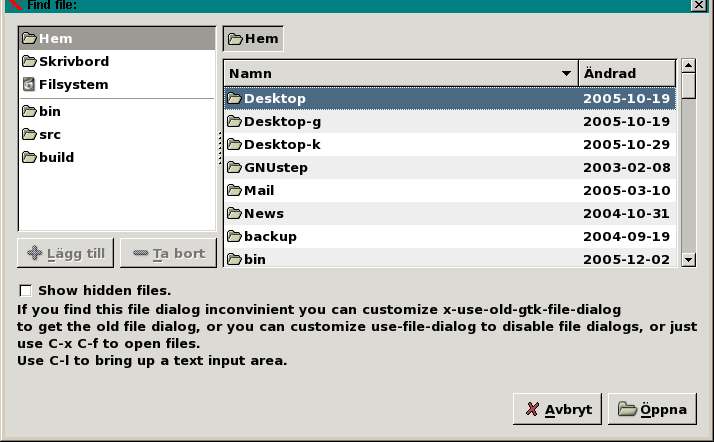Click date 2005-03-10 in Mail row
The width and height of the screenshot is (714, 442).
click(627, 190)
